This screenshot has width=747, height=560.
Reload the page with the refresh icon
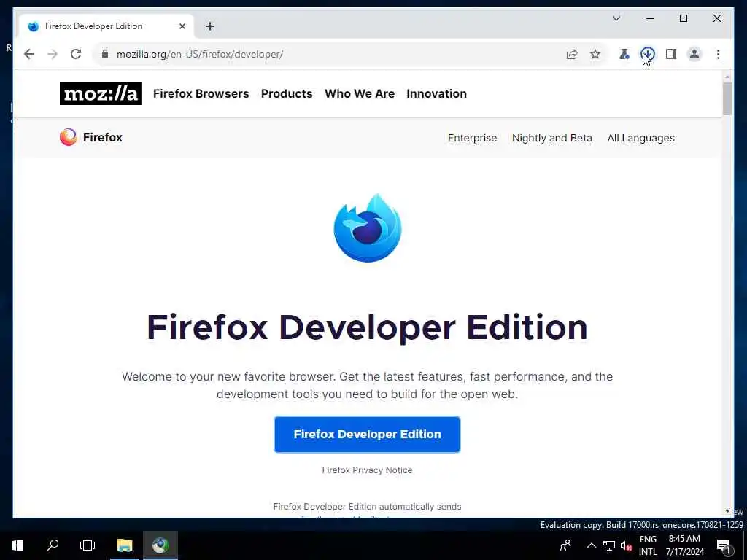76,54
